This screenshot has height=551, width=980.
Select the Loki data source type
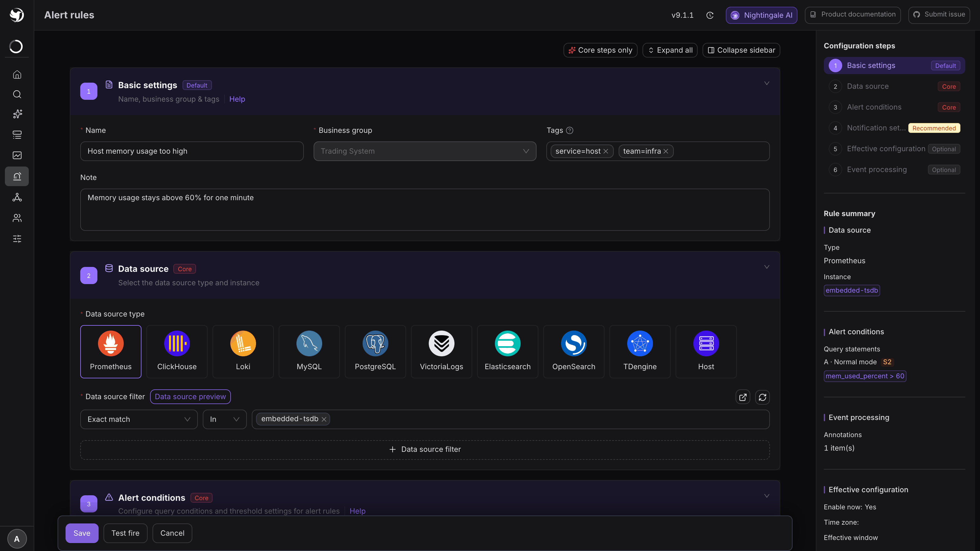243,351
